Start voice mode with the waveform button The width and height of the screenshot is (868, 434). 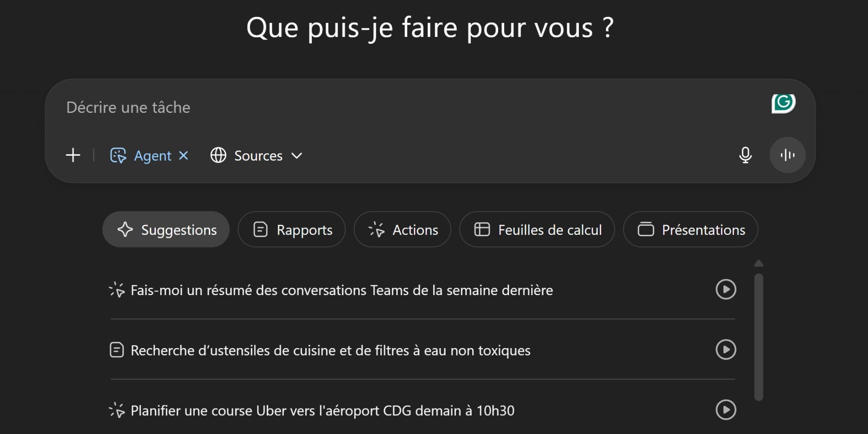coord(787,155)
